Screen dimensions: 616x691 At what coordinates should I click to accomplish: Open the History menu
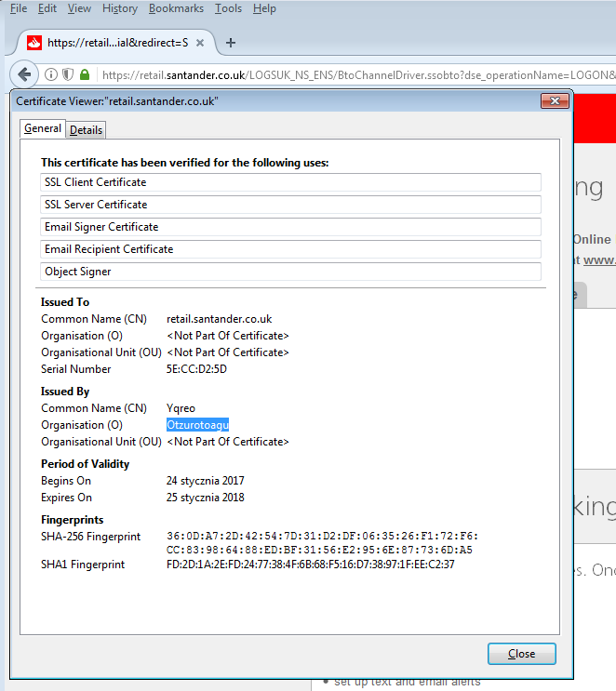point(120,8)
